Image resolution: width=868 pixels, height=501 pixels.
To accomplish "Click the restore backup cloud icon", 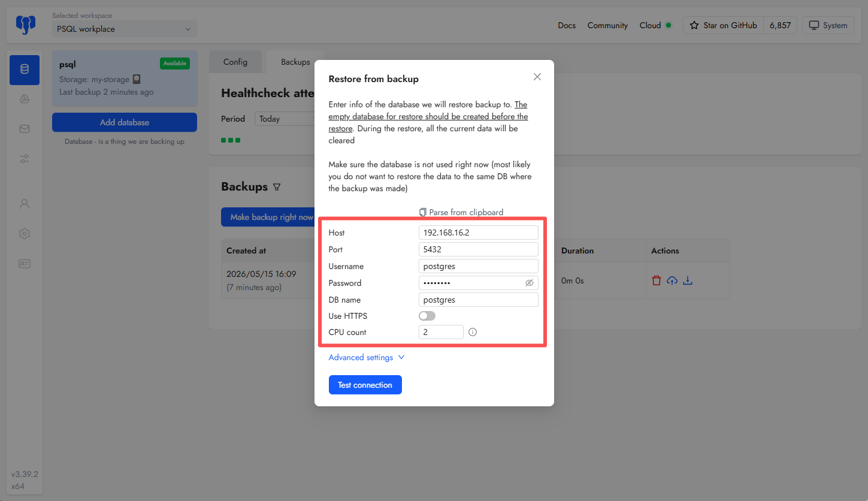I will click(672, 280).
